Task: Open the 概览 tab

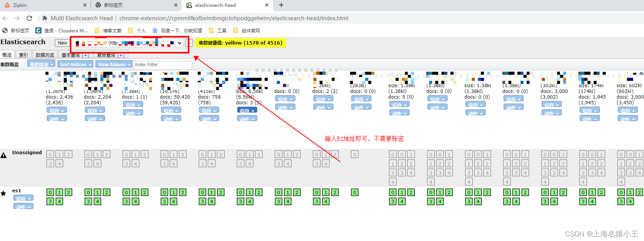Action: (7, 55)
